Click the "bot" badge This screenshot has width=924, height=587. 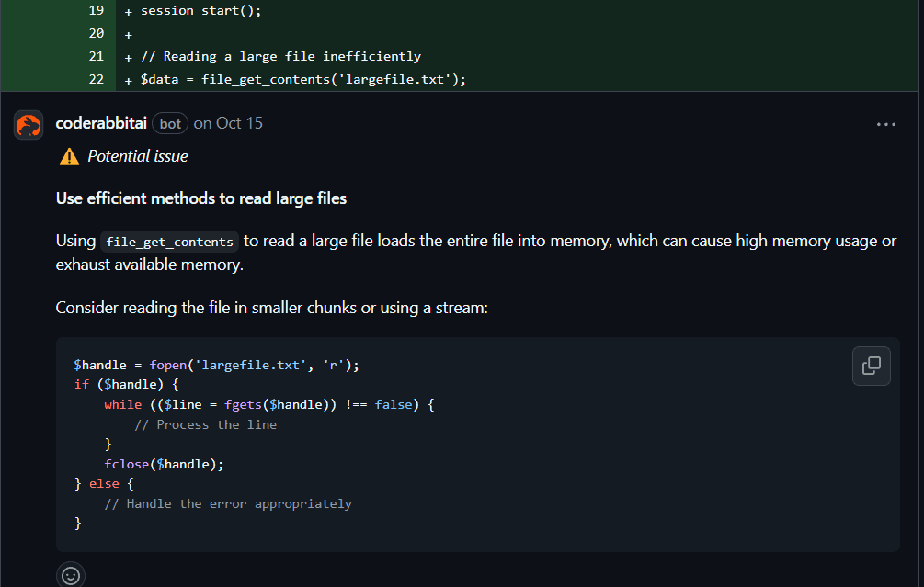tap(170, 123)
